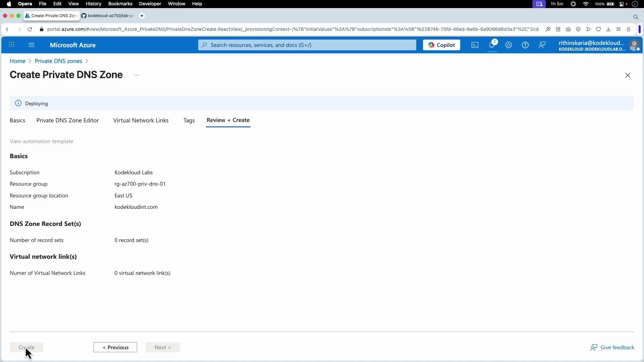Click kodekloudint.com name value
The width and height of the screenshot is (644, 362).
[x=136, y=207]
